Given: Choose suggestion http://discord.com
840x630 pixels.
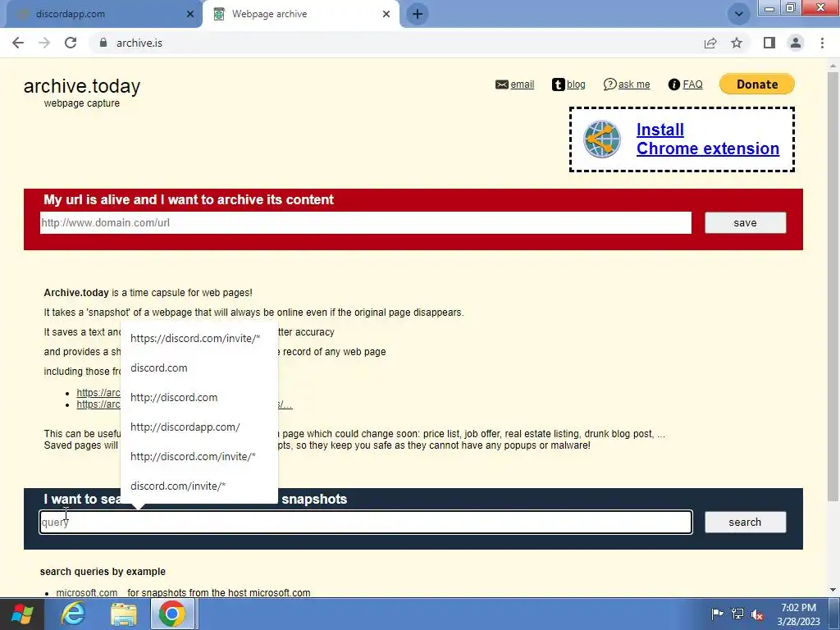Looking at the screenshot, I should 199,398.
